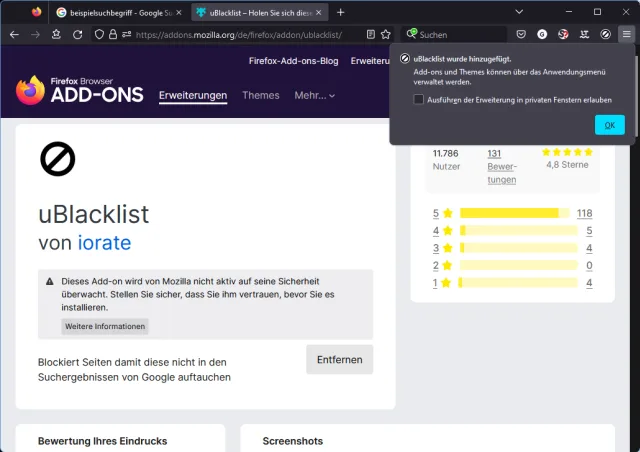Click the Firefox Browser ADD-ONS logo
The image size is (640, 452).
(x=80, y=90)
